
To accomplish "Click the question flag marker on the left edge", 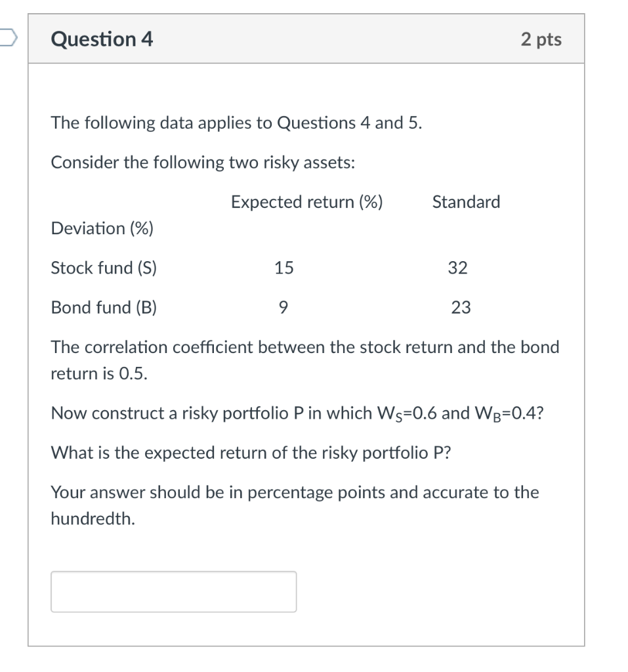I will point(5,38).
